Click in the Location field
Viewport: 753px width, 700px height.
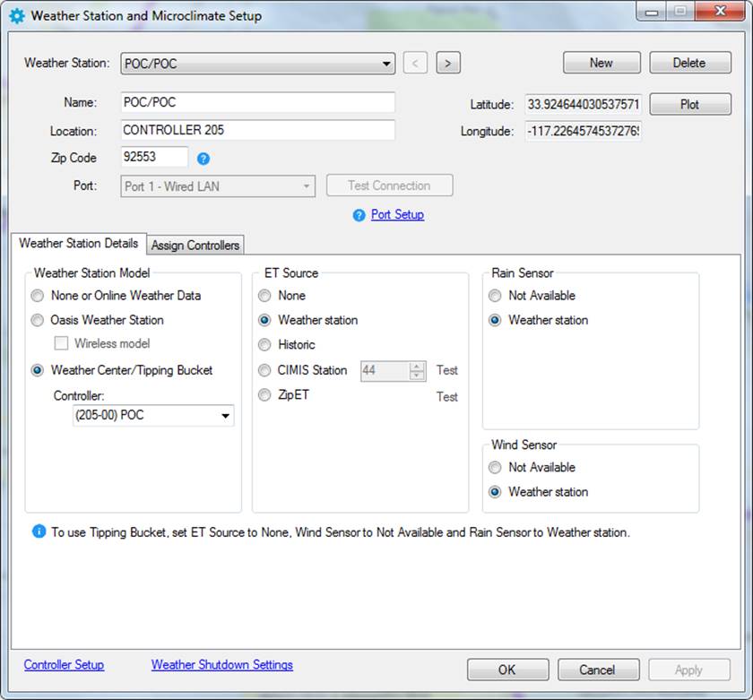(x=258, y=130)
